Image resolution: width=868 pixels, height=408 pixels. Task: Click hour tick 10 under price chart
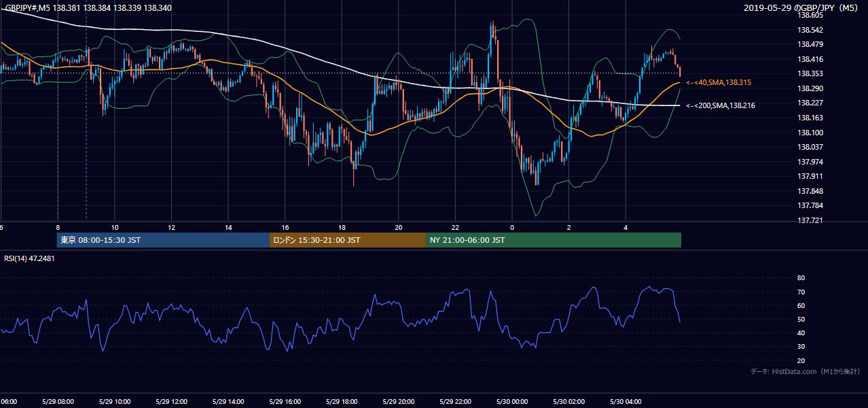pos(115,227)
